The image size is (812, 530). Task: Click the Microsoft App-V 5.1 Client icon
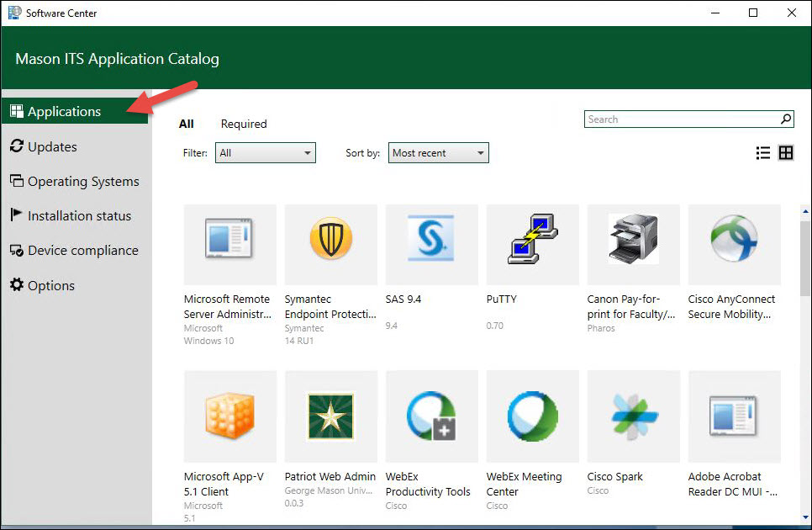[x=229, y=416]
